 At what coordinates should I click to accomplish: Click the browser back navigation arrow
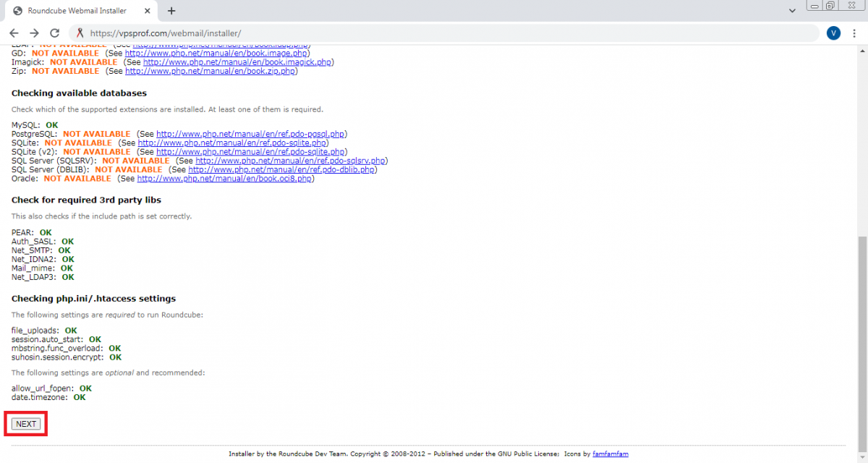[14, 33]
